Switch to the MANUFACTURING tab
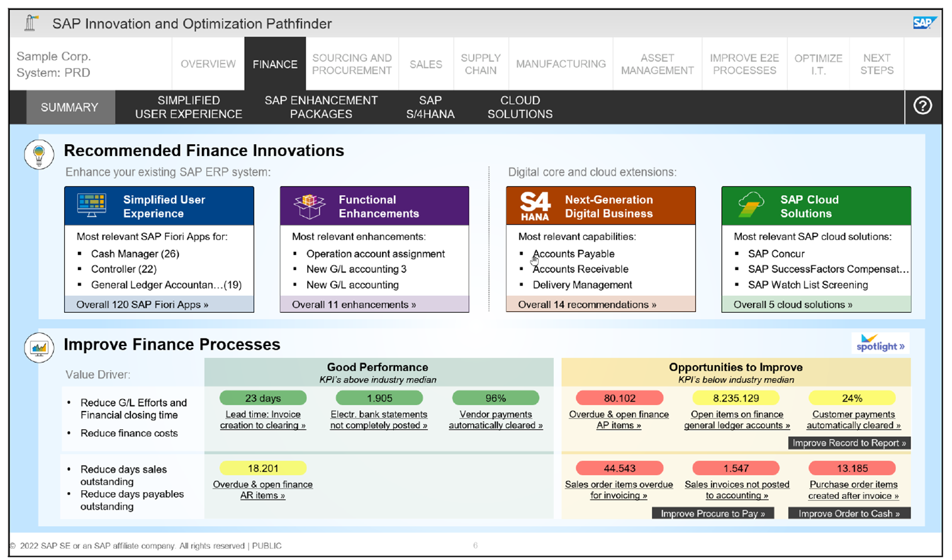The height and width of the screenshot is (560, 952). point(560,64)
